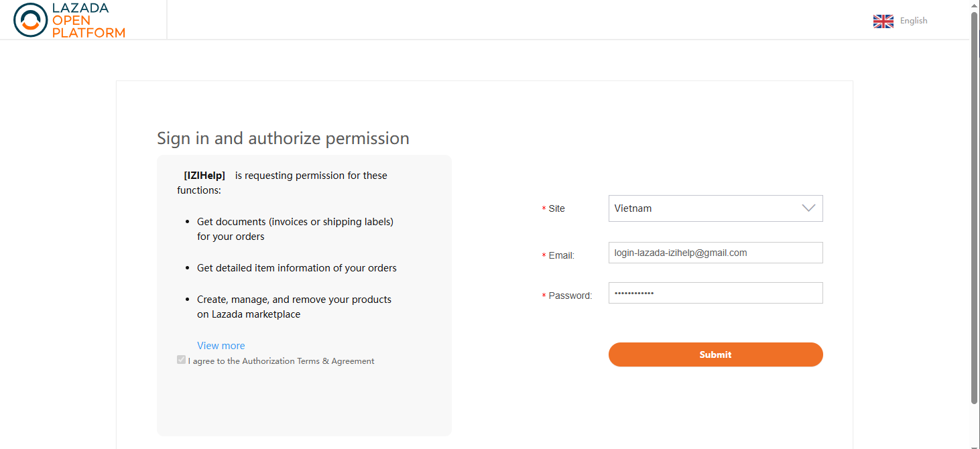Open the English language selector
980x449 pixels.
(x=913, y=21)
